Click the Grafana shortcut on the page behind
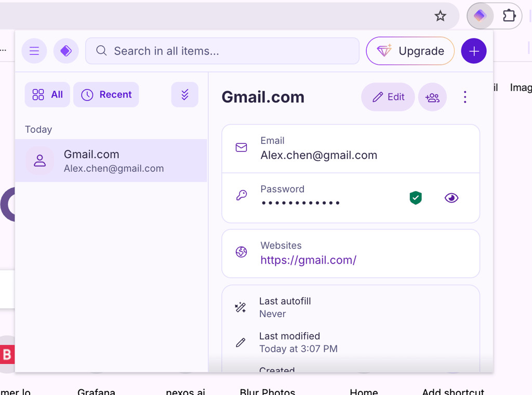Image resolution: width=532 pixels, height=395 pixels. [96, 391]
